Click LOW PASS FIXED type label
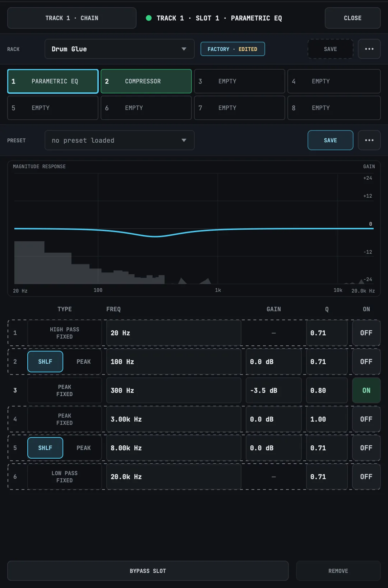The height and width of the screenshot is (588, 388). (x=65, y=477)
